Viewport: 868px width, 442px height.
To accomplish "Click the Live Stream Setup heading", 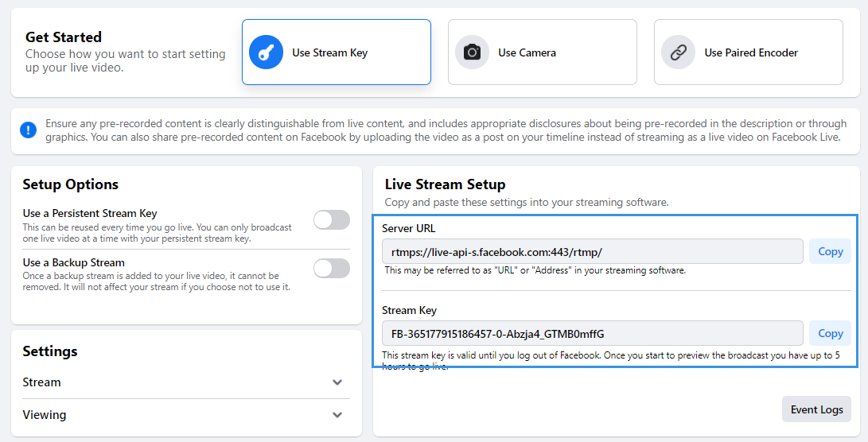I will point(445,184).
